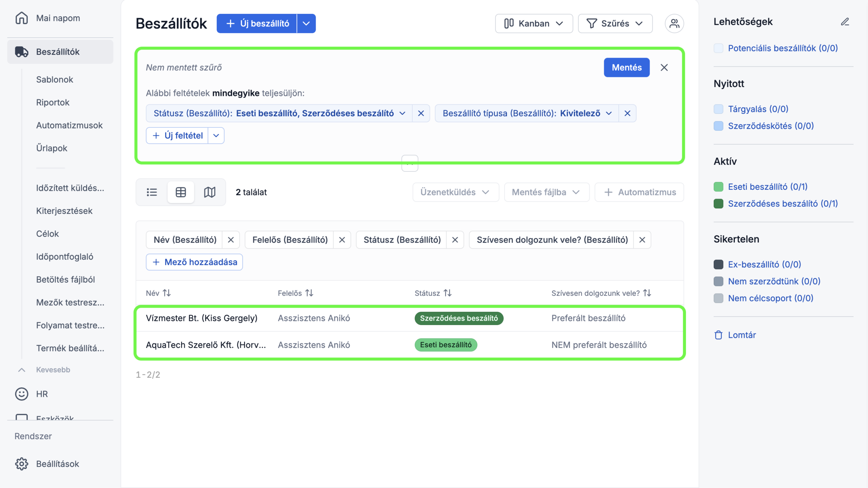Image resolution: width=868 pixels, height=488 pixels.
Task: Go to Automatizmusok in the sidebar
Action: (69, 125)
